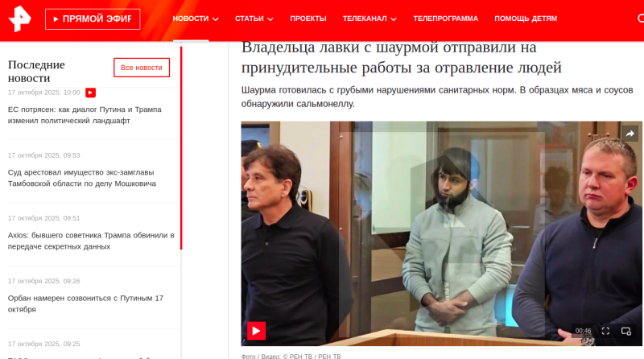This screenshot has height=359, width=644.
Task: Open news about Суд арестовал имущество экс-замглавы
Action: point(82,178)
